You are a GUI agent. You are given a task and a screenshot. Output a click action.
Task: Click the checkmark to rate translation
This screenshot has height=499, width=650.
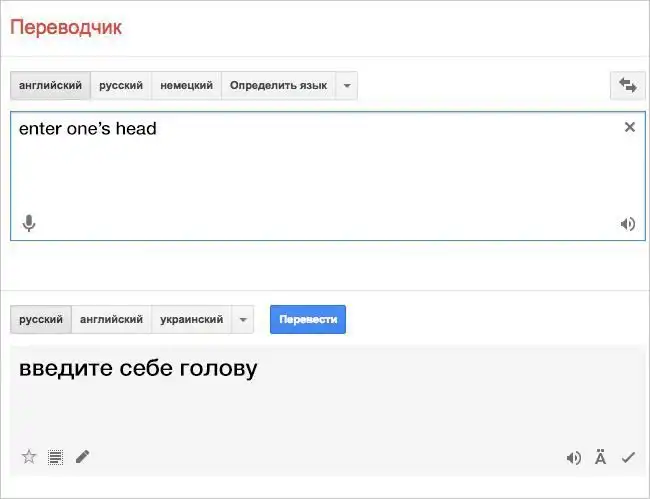[x=628, y=458]
